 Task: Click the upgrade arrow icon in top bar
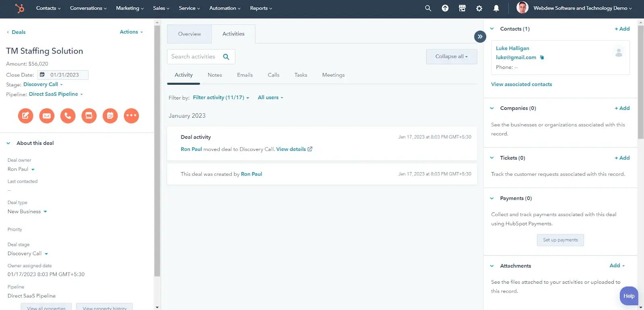(445, 8)
